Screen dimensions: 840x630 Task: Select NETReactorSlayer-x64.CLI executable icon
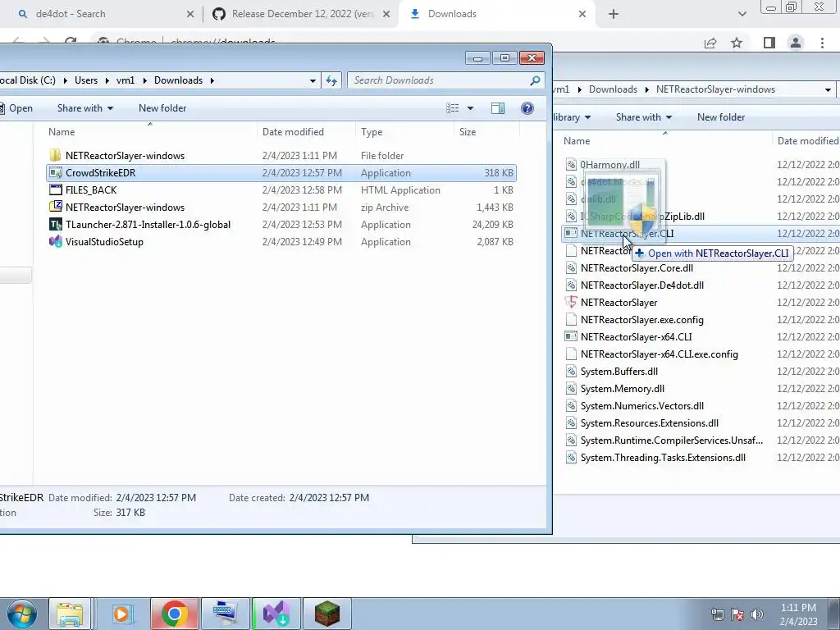[571, 336]
